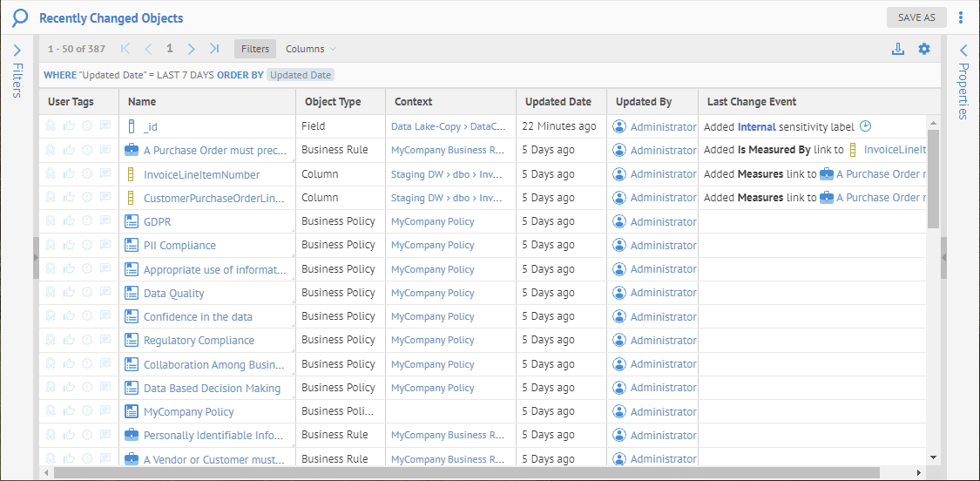This screenshot has width=980, height=481.
Task: Click the download results icon
Action: pos(898,49)
